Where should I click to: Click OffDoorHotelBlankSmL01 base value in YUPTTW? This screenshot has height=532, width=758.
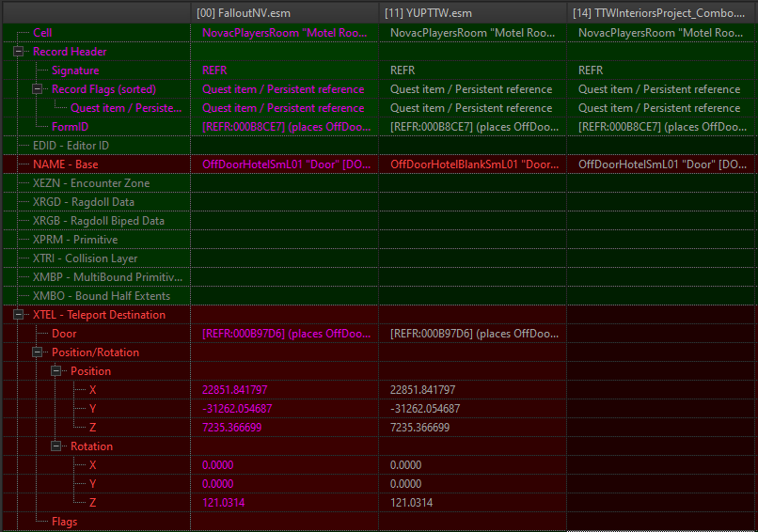click(474, 164)
